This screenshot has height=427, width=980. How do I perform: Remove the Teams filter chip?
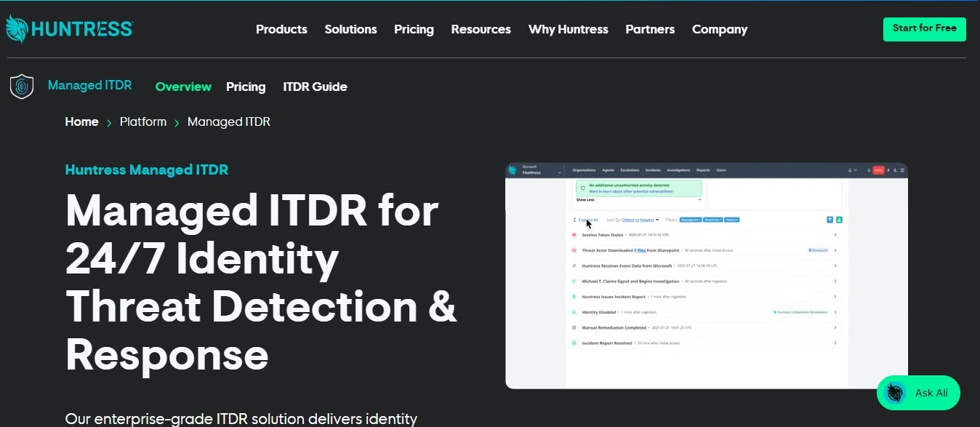pos(731,220)
